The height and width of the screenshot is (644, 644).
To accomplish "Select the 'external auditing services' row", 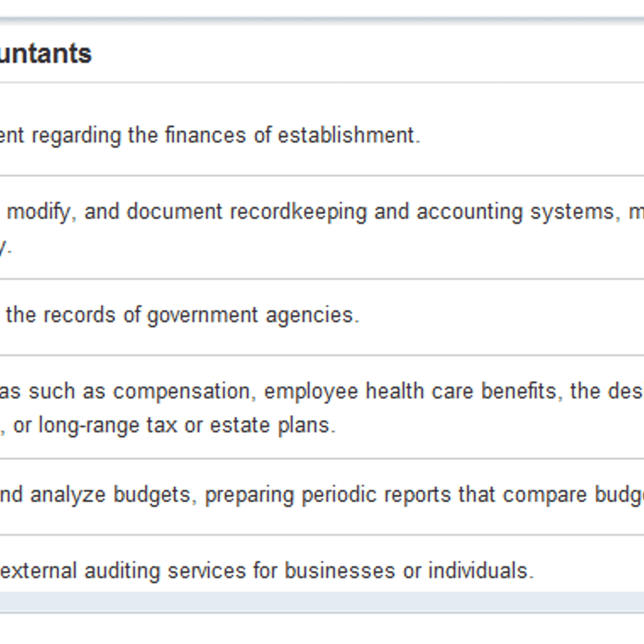I will [x=322, y=564].
